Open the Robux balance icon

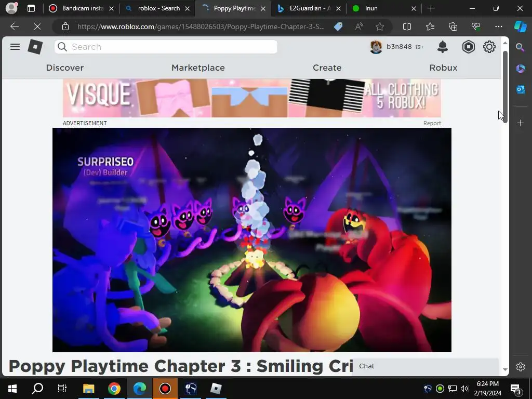coord(468,47)
